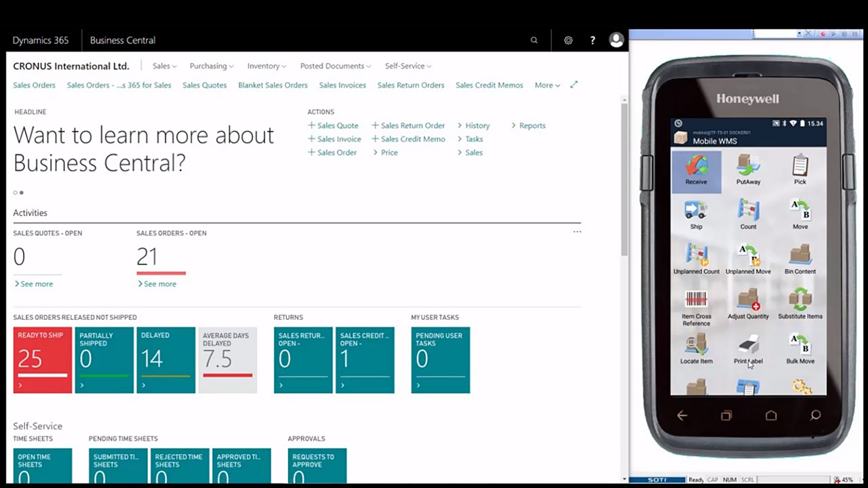This screenshot has width=868, height=488.
Task: Expand the Sales actions group
Action: [x=470, y=152]
